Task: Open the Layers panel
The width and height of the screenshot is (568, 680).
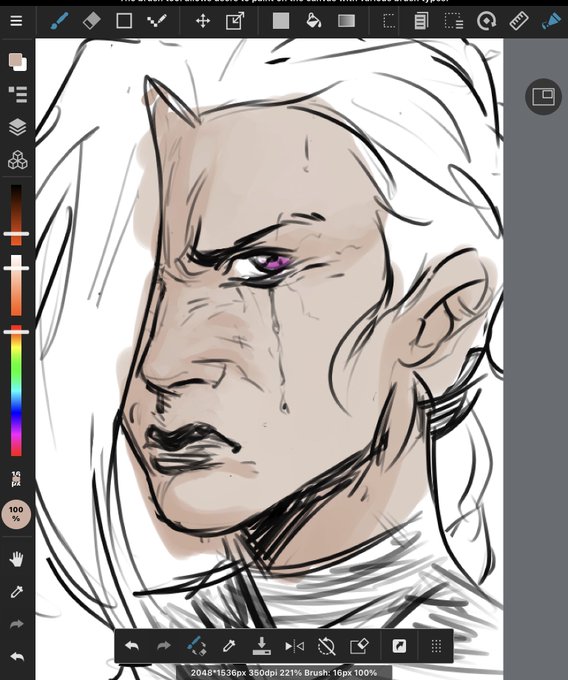Action: [17, 127]
